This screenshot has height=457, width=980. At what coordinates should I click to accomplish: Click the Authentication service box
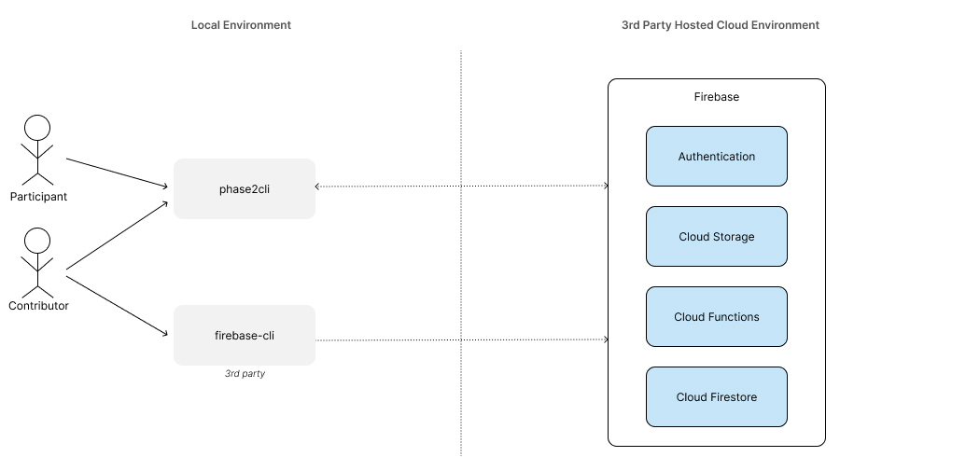(x=717, y=156)
